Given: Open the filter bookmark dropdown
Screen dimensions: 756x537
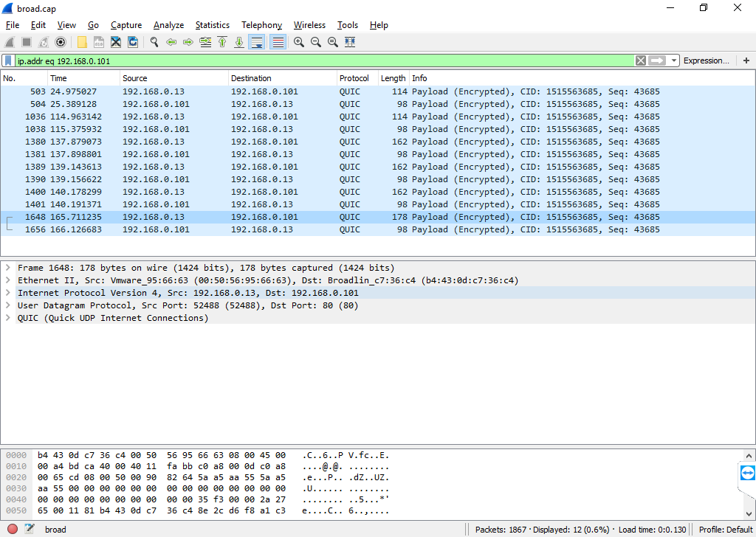Looking at the screenshot, I should (x=8, y=60).
